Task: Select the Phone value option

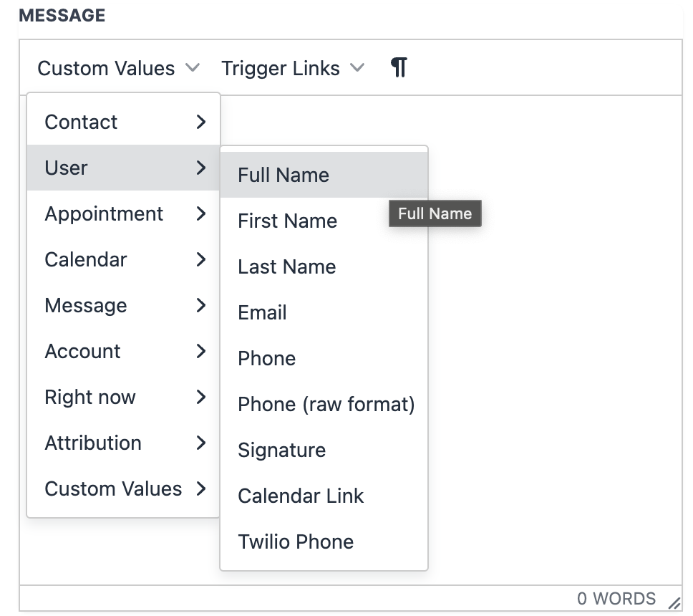Action: pyautogui.click(x=324, y=358)
